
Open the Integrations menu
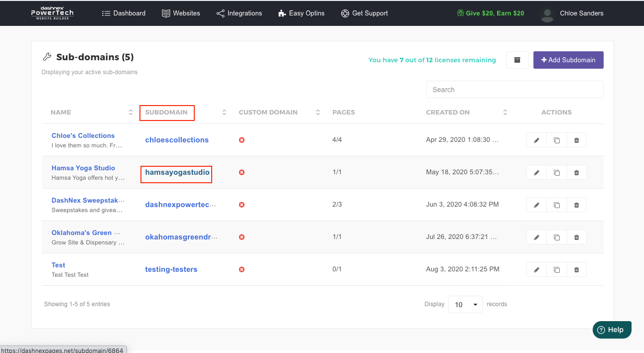pyautogui.click(x=239, y=13)
